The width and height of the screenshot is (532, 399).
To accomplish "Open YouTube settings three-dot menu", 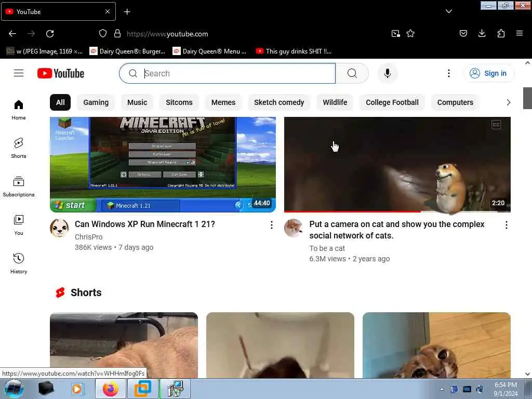I will [x=448, y=73].
